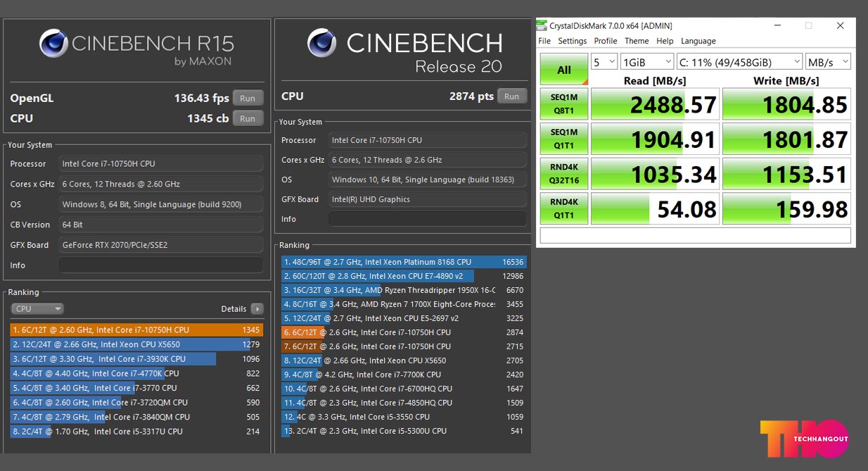868x471 pixels.
Task: Minimize the CrystalDiskMark window
Action: point(777,26)
